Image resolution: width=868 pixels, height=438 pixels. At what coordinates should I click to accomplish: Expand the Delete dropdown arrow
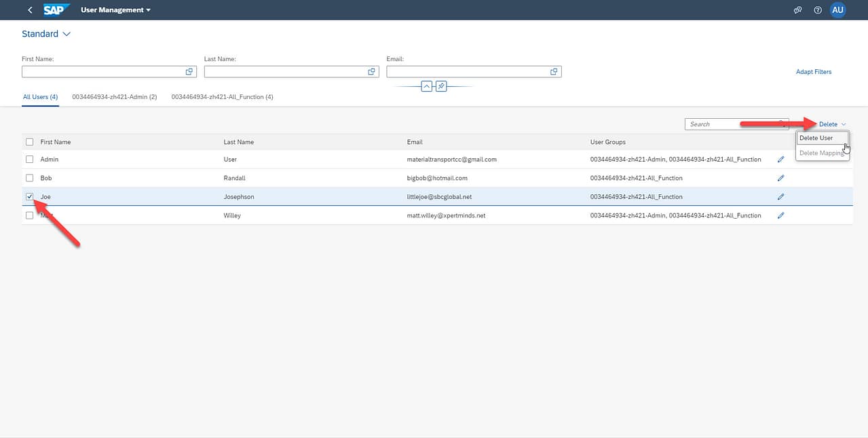pos(844,124)
